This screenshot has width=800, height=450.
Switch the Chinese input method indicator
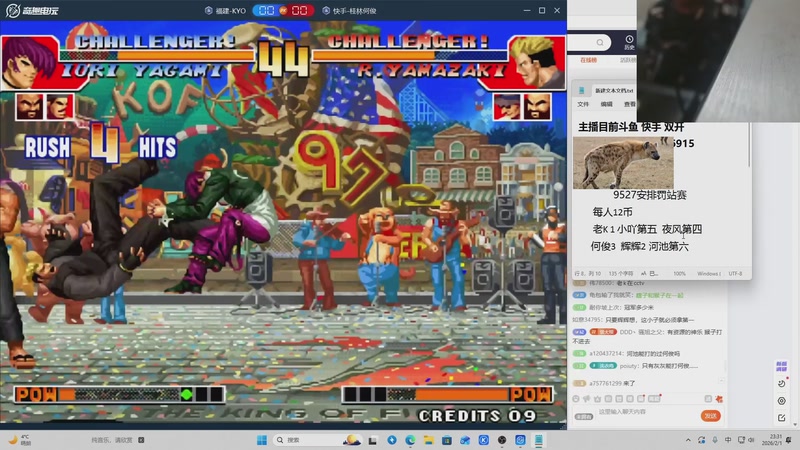click(x=728, y=440)
